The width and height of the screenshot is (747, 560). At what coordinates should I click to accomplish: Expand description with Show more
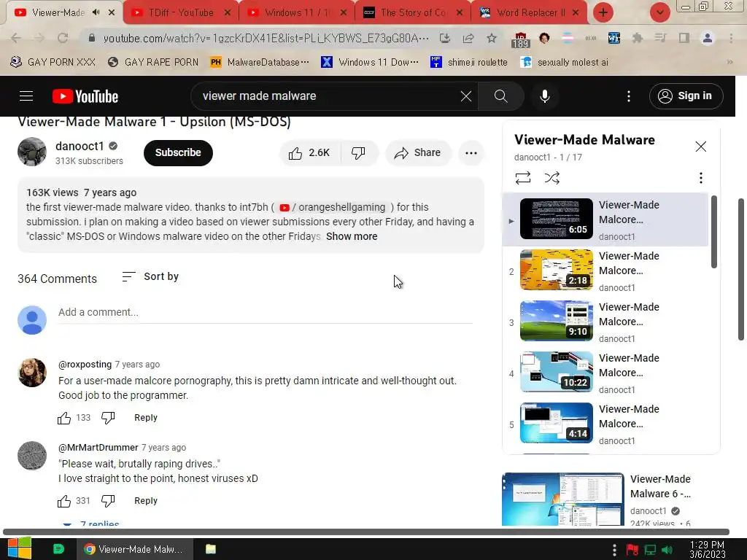coord(352,236)
